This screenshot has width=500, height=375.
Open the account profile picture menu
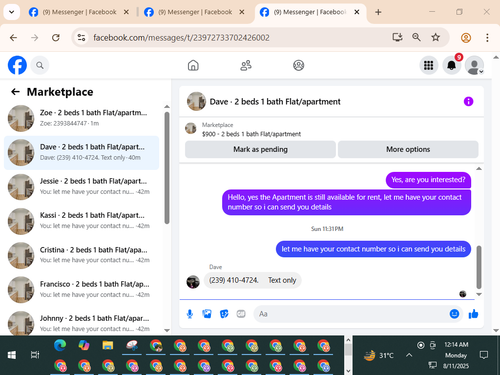(x=474, y=65)
